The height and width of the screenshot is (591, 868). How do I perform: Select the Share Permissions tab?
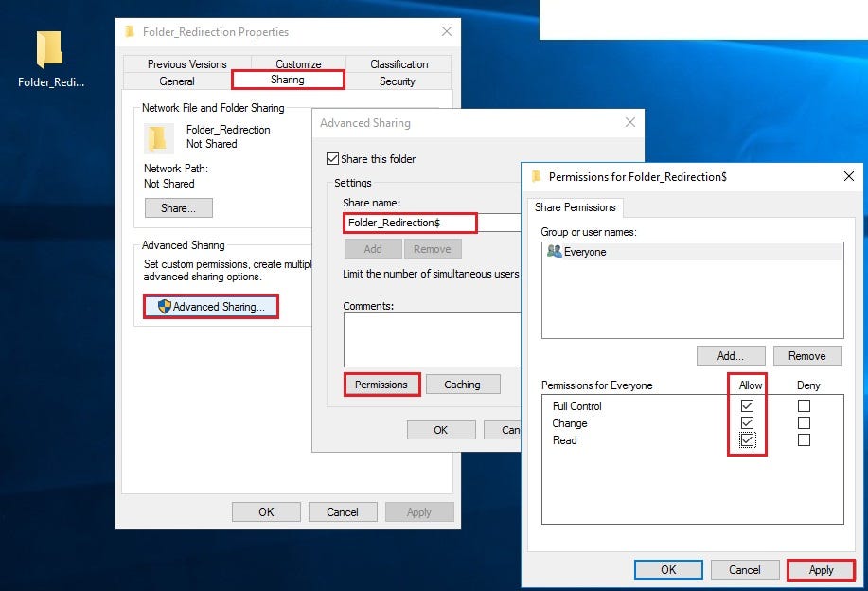click(576, 207)
